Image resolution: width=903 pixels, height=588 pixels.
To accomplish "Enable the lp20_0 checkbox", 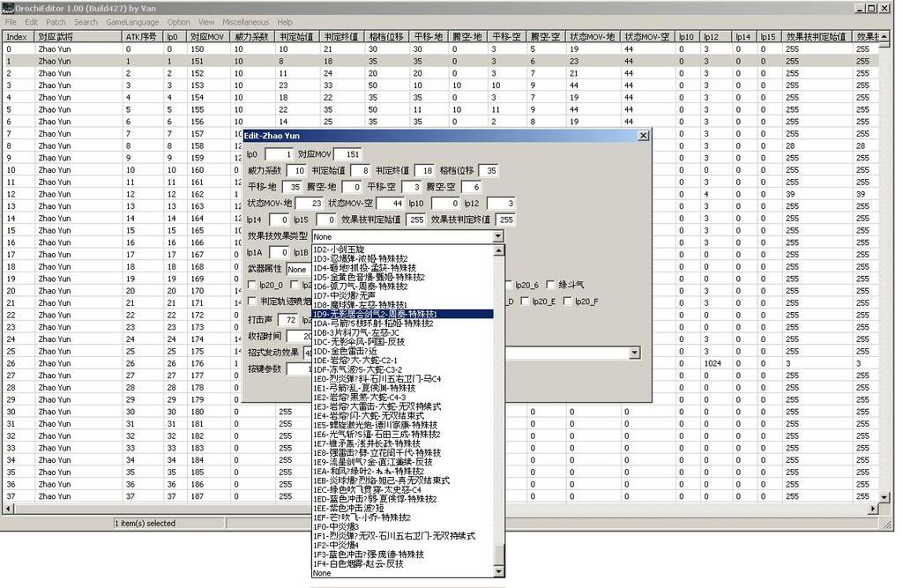I will pos(253,286).
